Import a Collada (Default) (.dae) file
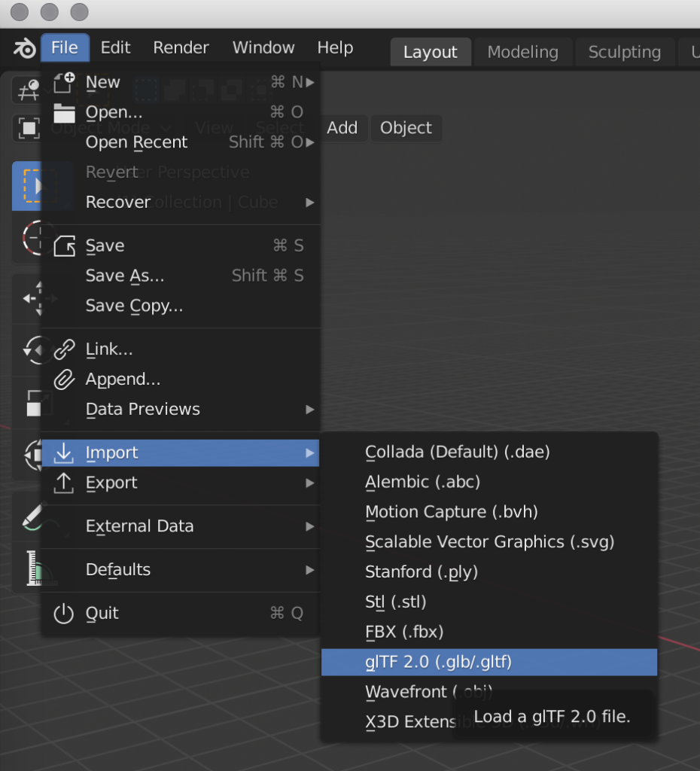Image resolution: width=700 pixels, height=771 pixels. pos(489,452)
